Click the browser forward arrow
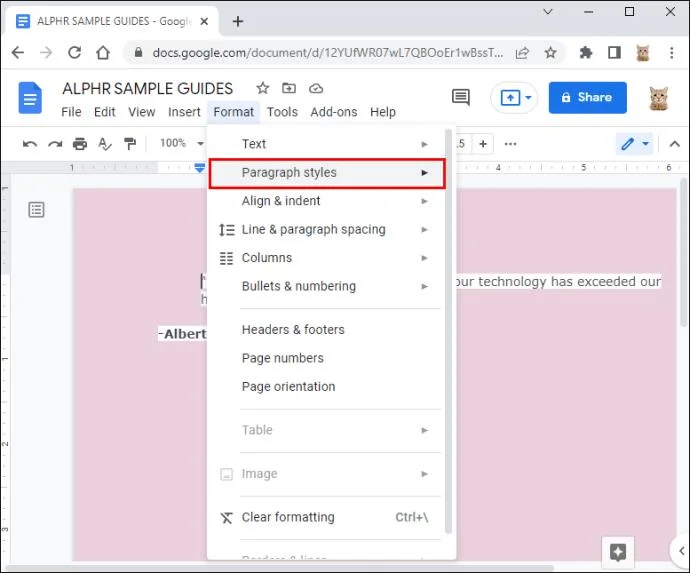The width and height of the screenshot is (690, 573). (46, 53)
